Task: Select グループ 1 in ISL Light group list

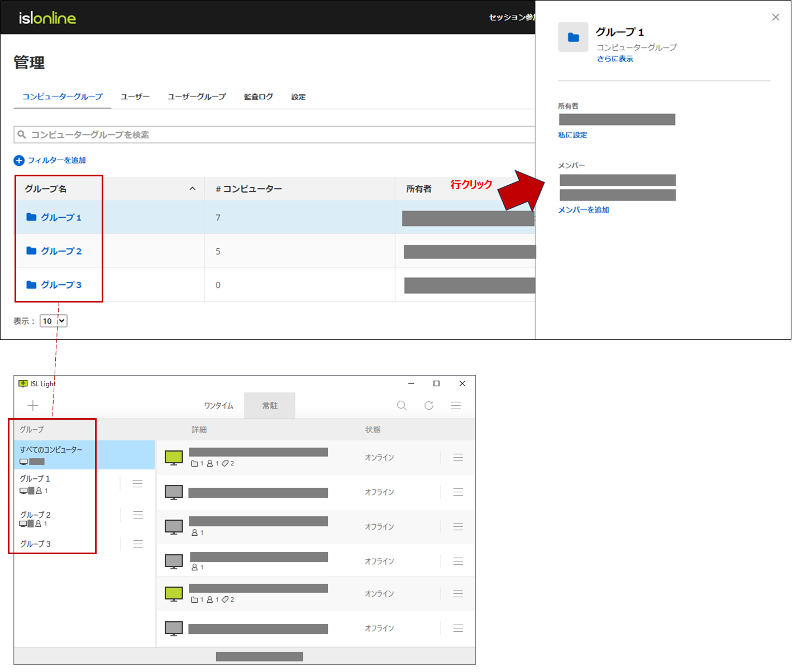Action: (35, 479)
